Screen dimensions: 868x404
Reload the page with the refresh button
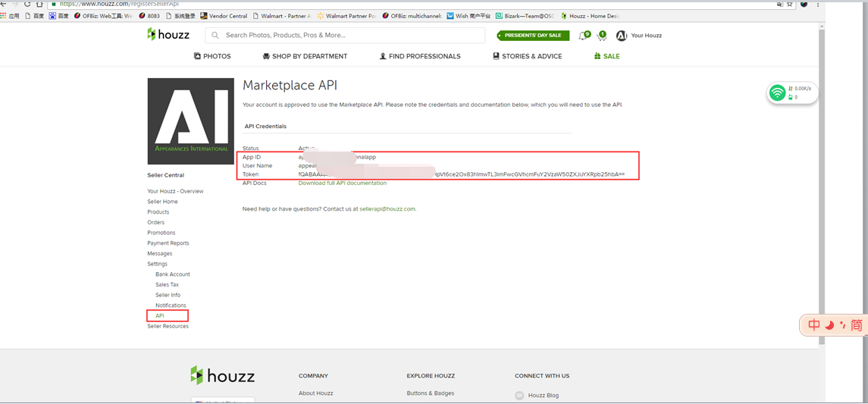[27, 3]
